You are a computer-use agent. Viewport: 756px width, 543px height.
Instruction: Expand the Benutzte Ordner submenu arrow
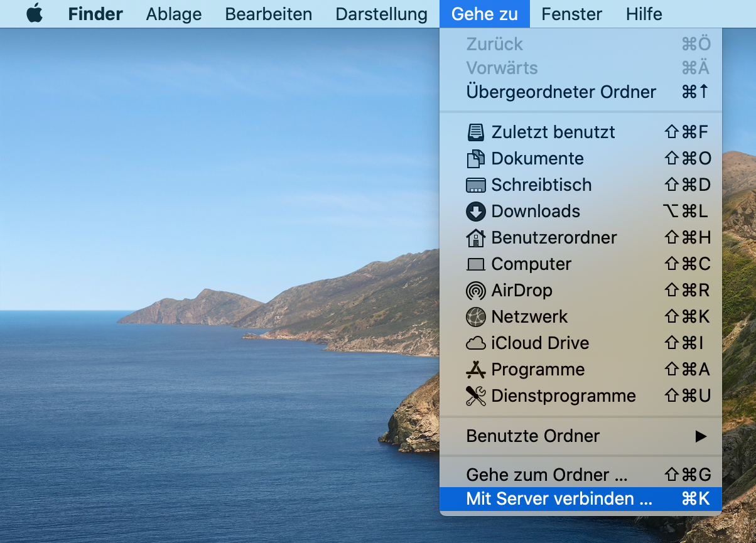701,436
